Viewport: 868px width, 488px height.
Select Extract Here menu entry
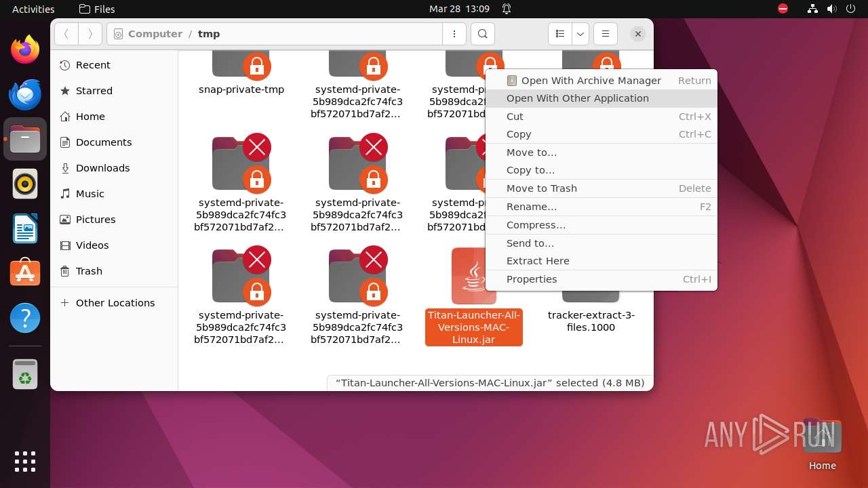(x=601, y=261)
